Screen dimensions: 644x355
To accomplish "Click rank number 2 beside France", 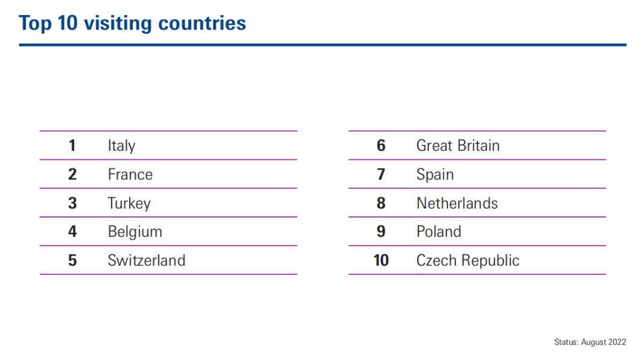I will click(72, 174).
